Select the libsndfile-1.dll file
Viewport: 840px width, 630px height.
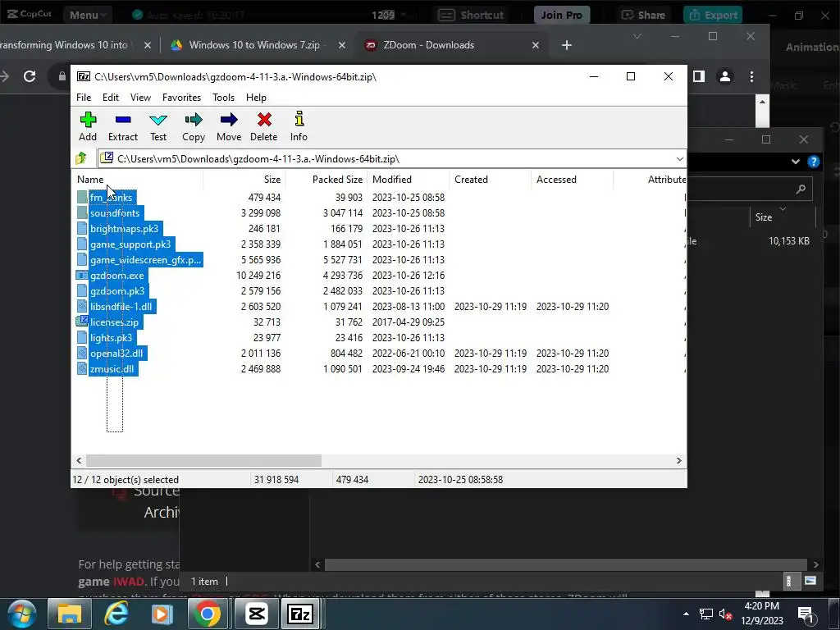click(x=121, y=307)
